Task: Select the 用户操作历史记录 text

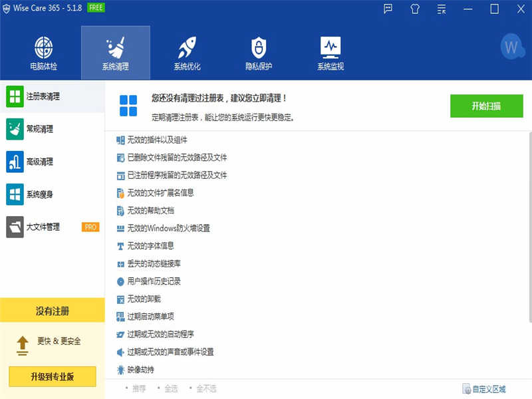Action: point(154,281)
